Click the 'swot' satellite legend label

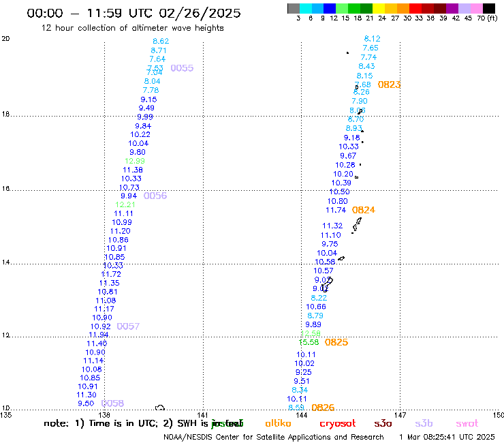(x=467, y=423)
